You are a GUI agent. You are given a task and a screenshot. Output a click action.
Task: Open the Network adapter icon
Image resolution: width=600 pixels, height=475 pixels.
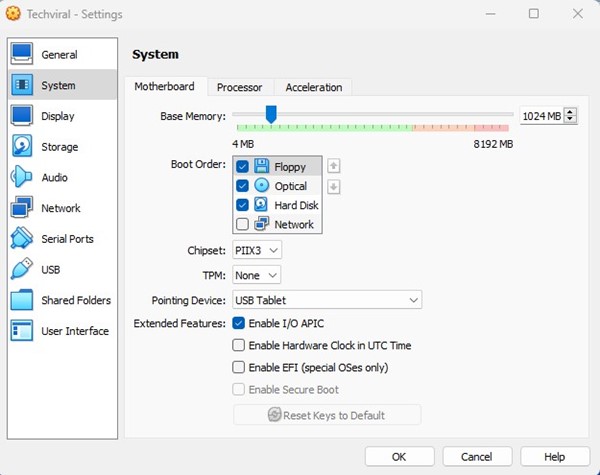(22, 208)
